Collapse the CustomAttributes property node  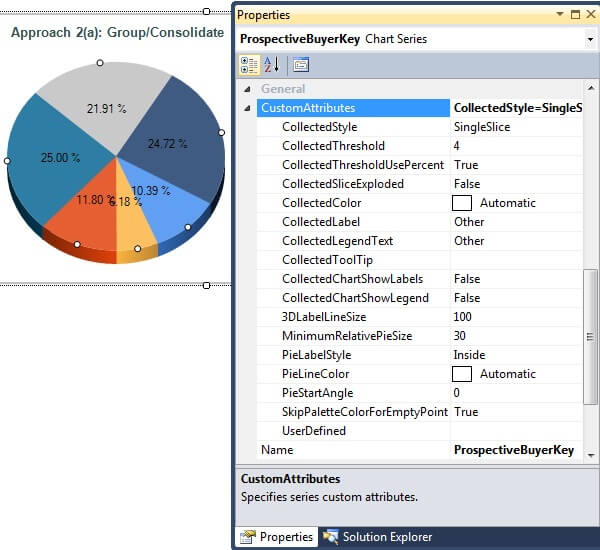click(x=247, y=108)
